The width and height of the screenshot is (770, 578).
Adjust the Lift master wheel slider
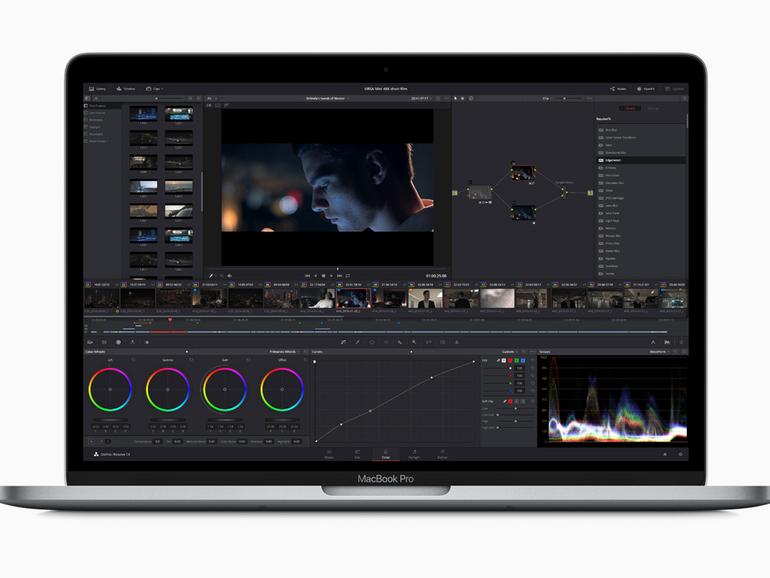tap(110, 420)
